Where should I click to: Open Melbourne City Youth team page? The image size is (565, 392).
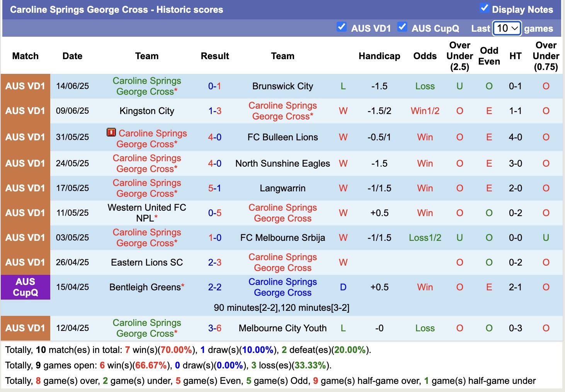click(282, 328)
